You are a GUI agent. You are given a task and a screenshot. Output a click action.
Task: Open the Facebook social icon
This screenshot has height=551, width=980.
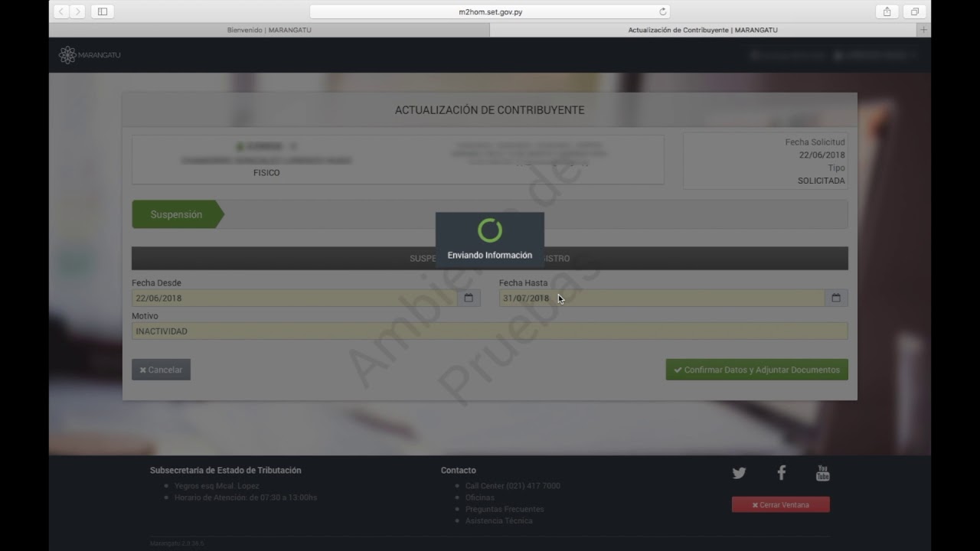click(781, 473)
